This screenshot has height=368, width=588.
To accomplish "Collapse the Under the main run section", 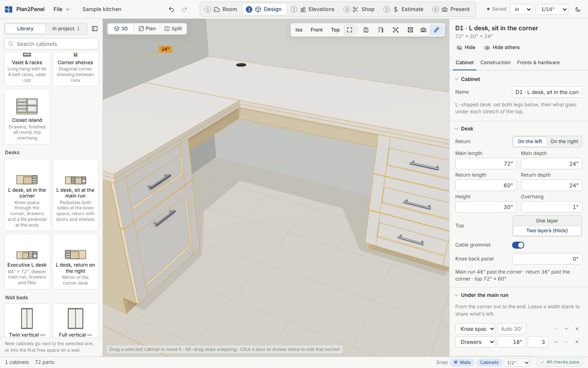I will click(481, 295).
